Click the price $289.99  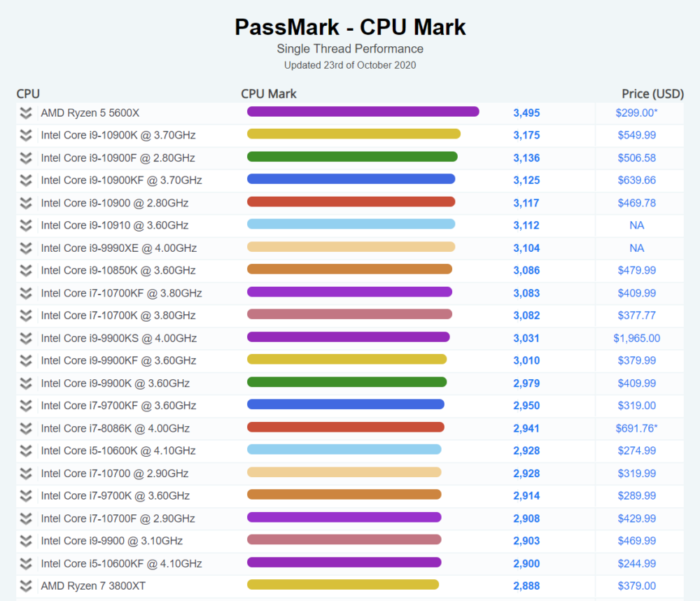click(636, 495)
